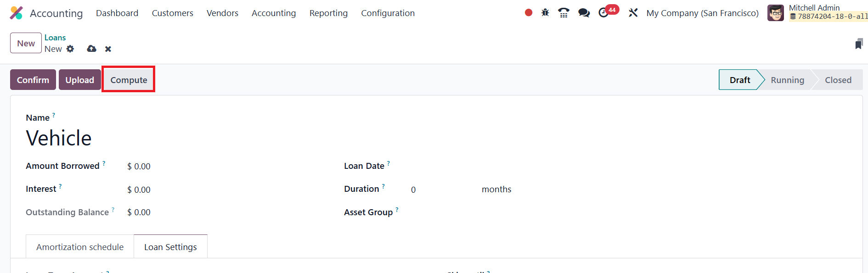Open the VoIP phone icon
Image resolution: width=868 pixels, height=273 pixels.
pyautogui.click(x=564, y=13)
